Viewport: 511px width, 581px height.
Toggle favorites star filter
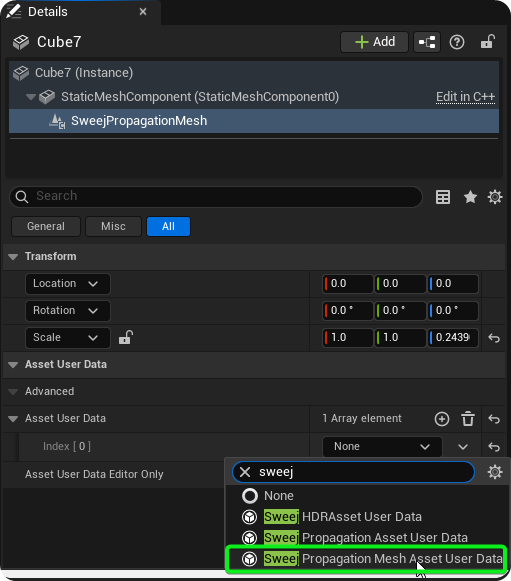470,197
